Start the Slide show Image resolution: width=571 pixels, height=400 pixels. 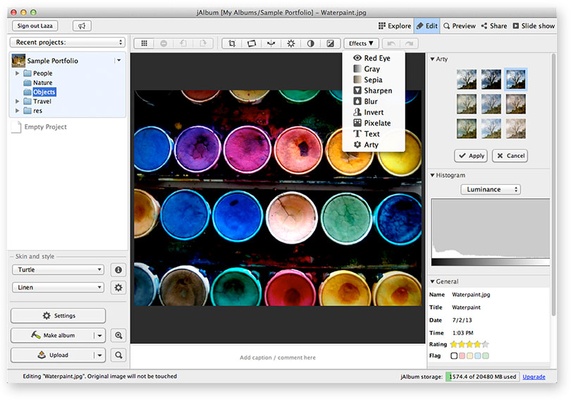534,26
